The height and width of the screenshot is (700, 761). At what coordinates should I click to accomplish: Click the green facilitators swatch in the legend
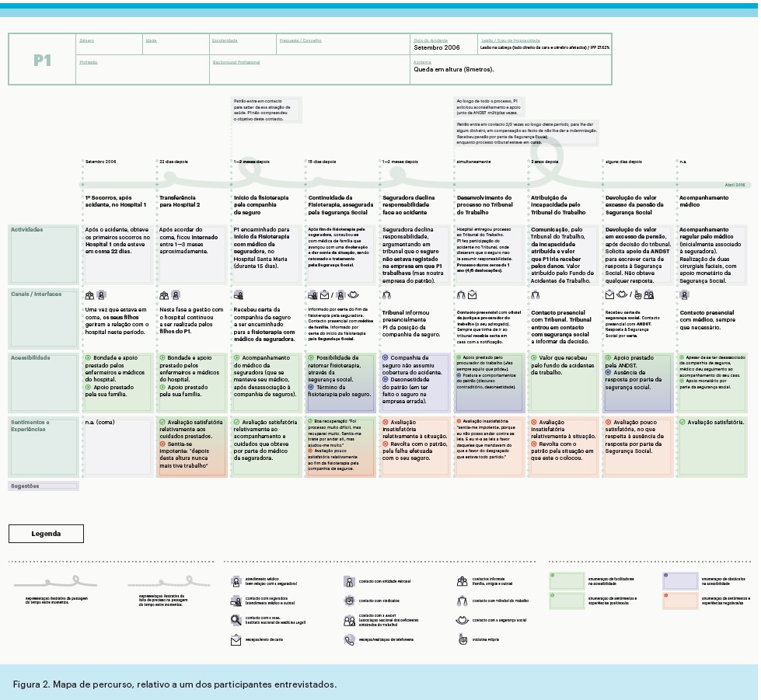click(x=567, y=581)
